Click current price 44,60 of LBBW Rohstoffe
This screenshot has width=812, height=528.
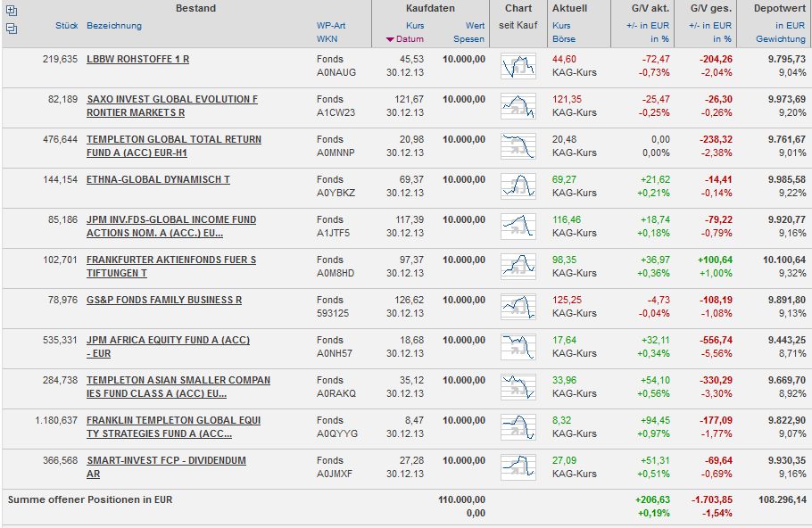[564, 59]
